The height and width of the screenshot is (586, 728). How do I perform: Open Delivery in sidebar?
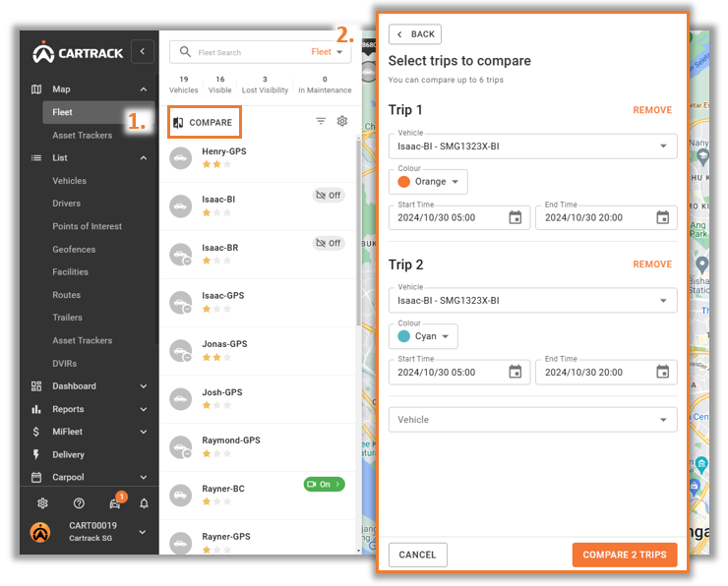coord(68,454)
